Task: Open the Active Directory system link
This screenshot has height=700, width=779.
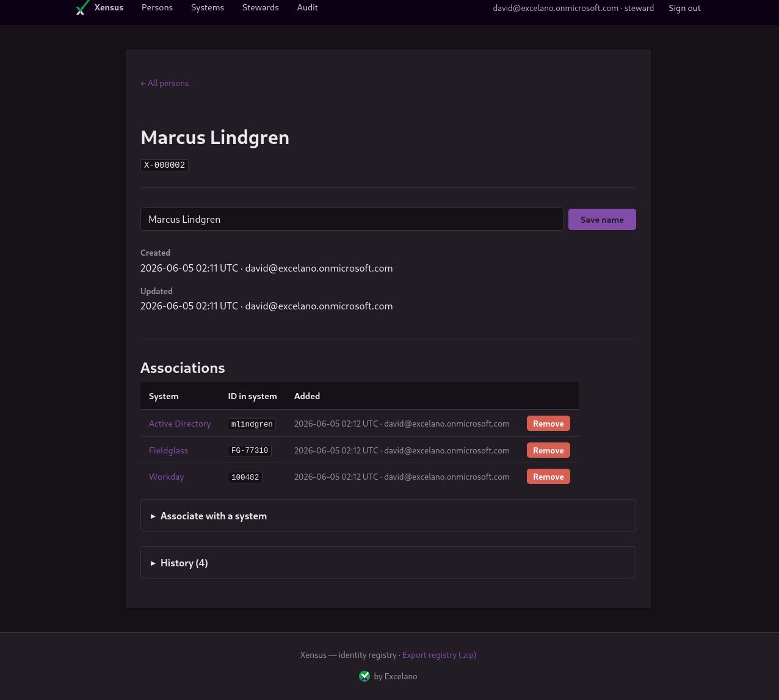Action: pyautogui.click(x=180, y=424)
